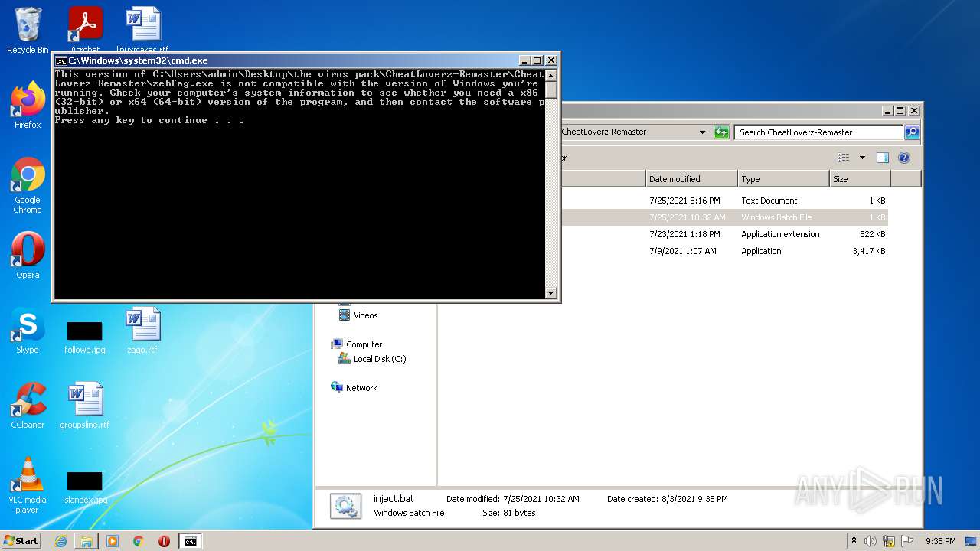Viewport: 980px width, 551px height.
Task: Select Computer in the navigation pane
Action: (x=364, y=344)
